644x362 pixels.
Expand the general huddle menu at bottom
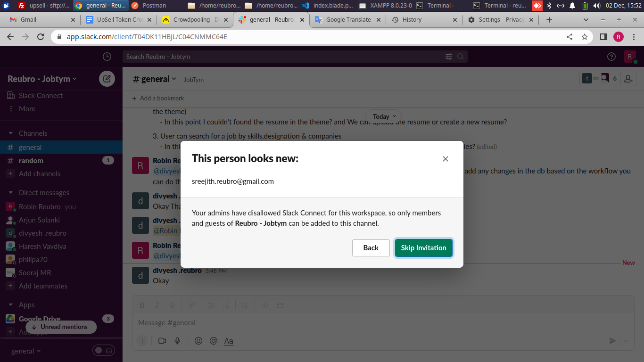[26, 351]
